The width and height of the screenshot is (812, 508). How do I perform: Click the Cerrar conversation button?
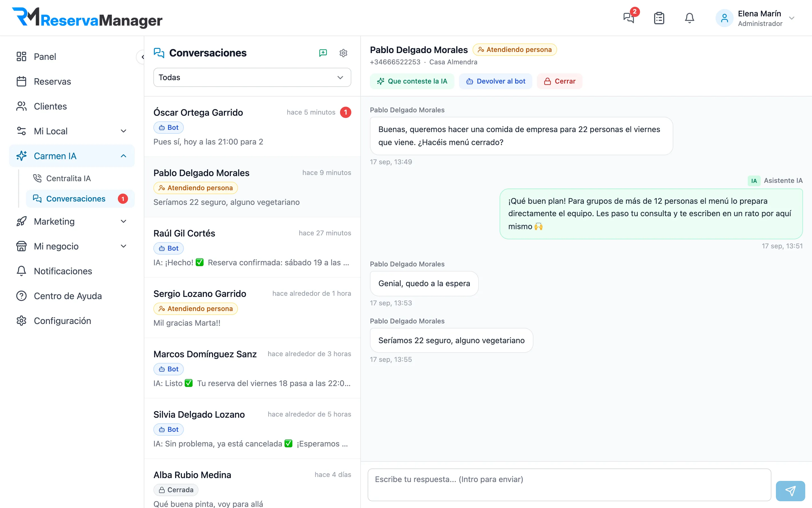pyautogui.click(x=559, y=81)
